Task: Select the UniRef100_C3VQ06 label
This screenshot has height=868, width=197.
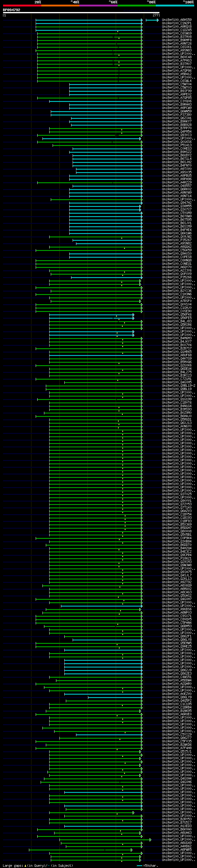Action: 177,101
